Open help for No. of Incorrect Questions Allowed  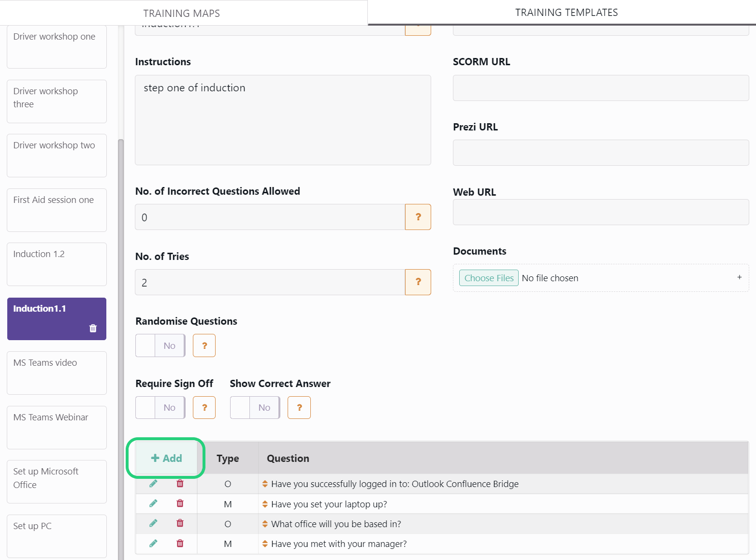coord(418,217)
